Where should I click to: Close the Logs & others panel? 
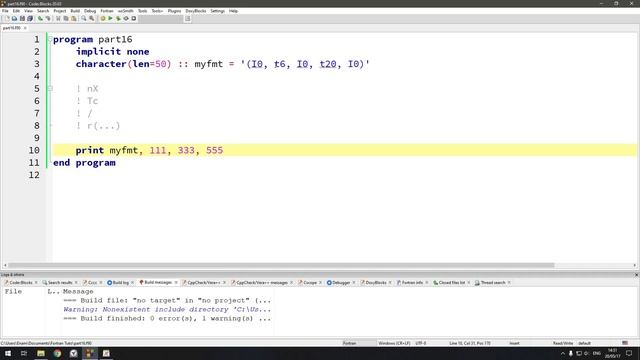click(x=636, y=275)
